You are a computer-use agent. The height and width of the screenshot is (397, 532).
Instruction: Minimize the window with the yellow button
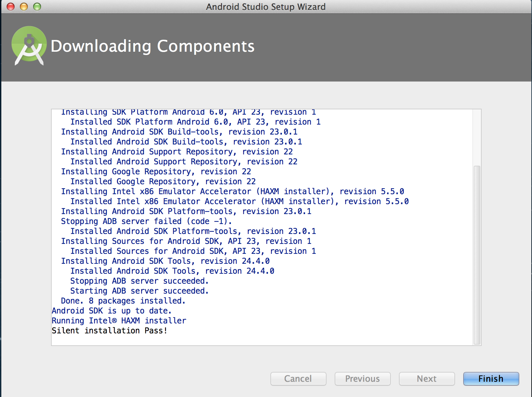[24, 7]
